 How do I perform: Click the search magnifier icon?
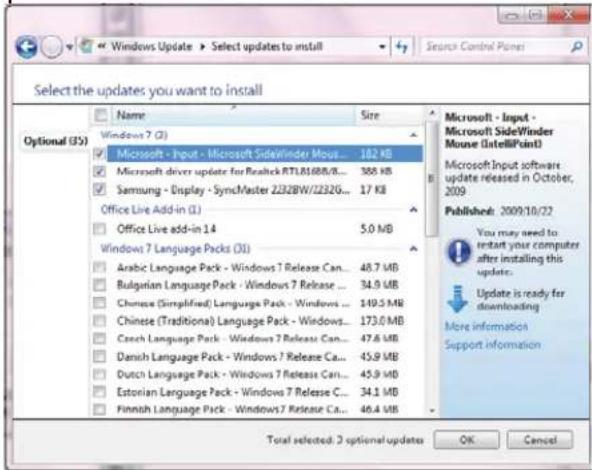click(577, 47)
